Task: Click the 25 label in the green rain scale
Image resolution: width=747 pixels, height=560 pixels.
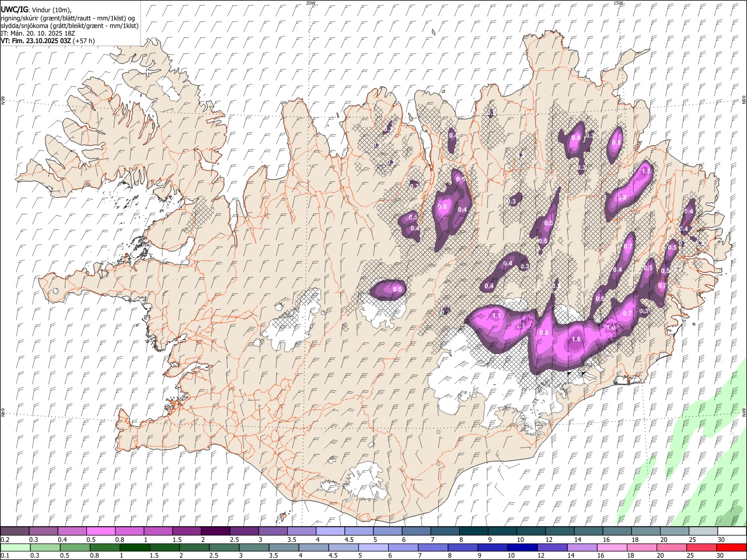Action: 690,555
